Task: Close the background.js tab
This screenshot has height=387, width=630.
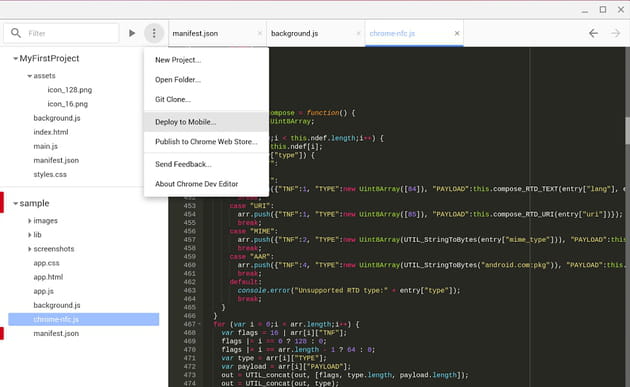Action: [358, 33]
